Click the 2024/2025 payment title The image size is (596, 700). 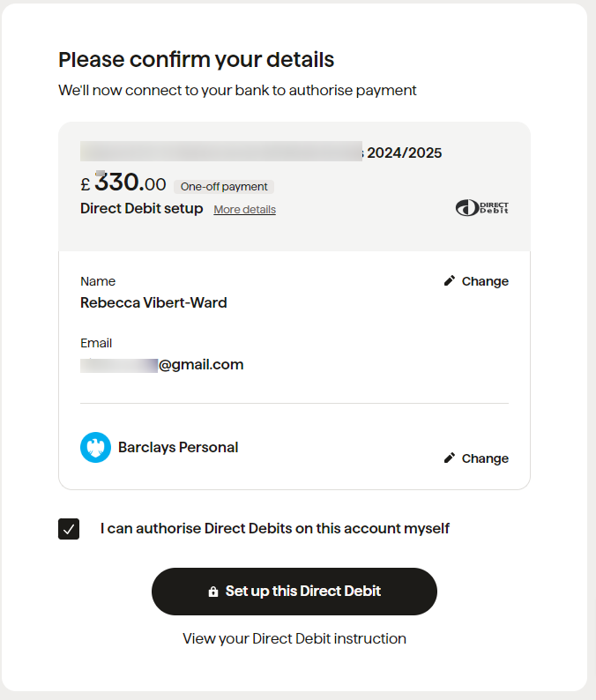click(x=261, y=153)
